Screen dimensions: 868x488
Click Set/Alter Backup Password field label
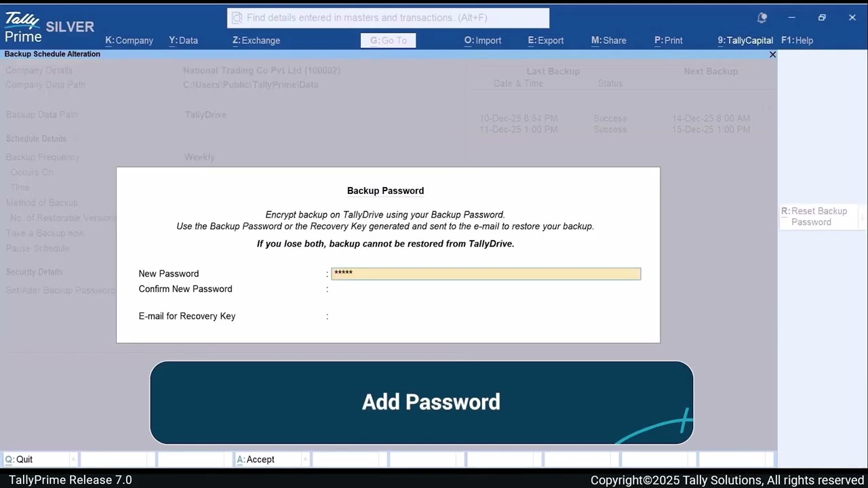[60, 290]
